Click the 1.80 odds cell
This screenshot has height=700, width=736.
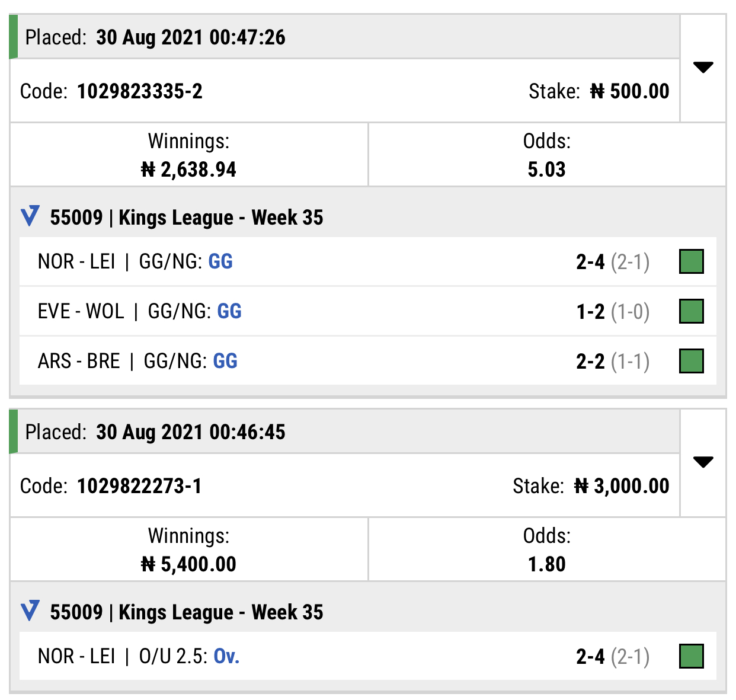coord(547,549)
